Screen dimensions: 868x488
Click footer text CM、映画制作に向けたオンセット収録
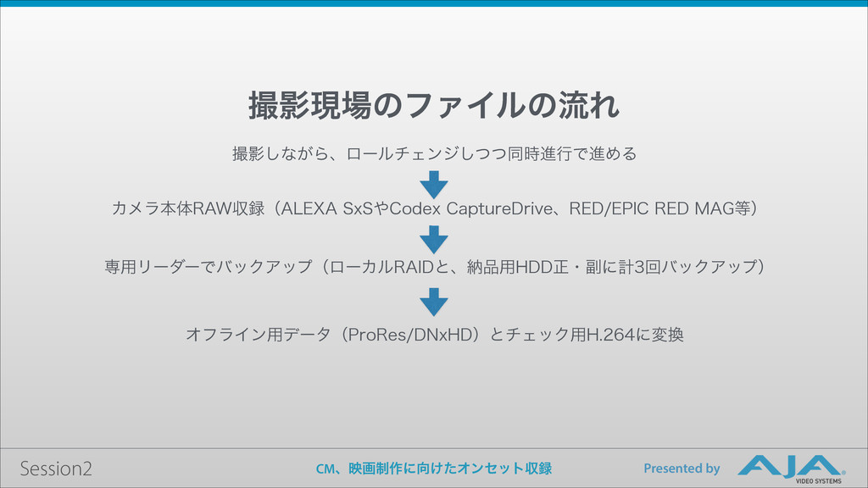pos(433,469)
